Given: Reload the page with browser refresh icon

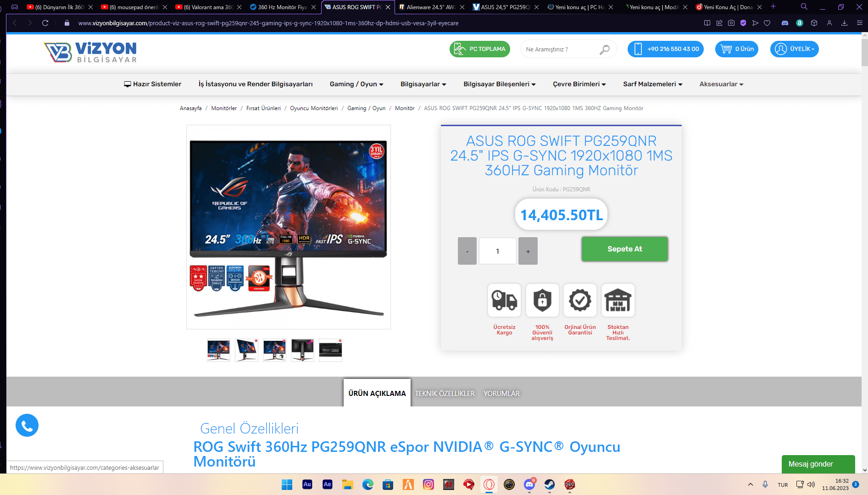Looking at the screenshot, I should point(45,23).
